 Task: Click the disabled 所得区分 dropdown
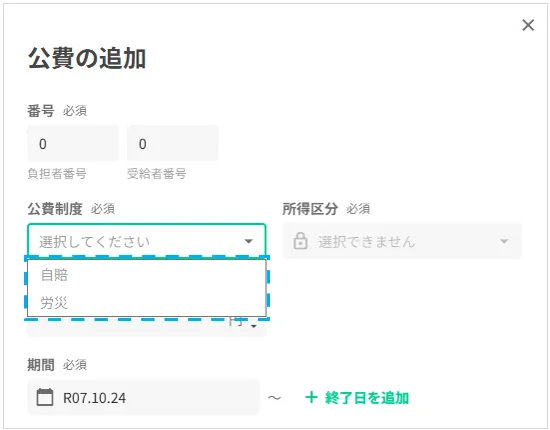click(x=402, y=241)
